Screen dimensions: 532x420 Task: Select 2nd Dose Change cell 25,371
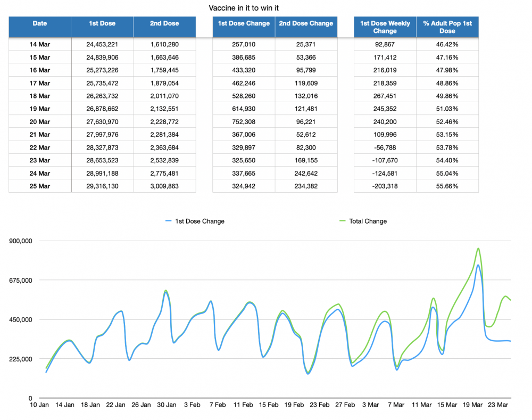point(306,44)
